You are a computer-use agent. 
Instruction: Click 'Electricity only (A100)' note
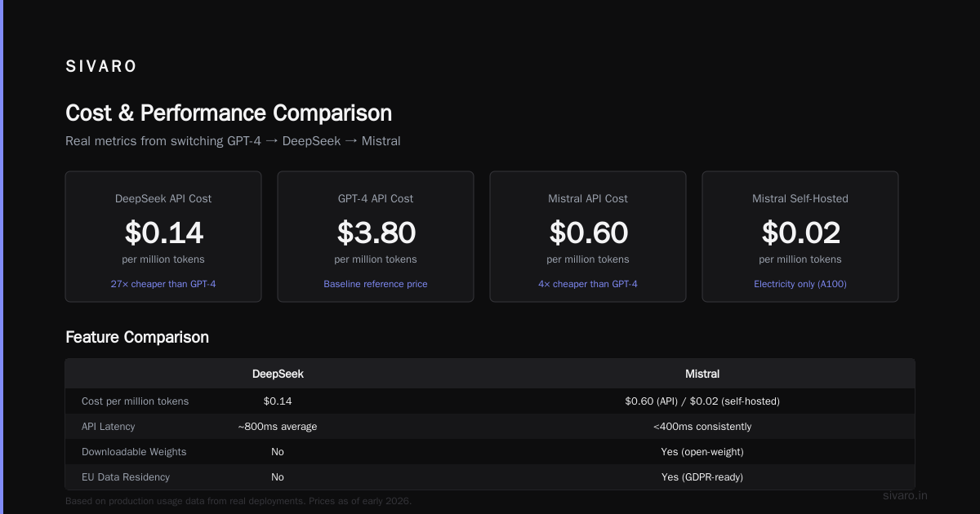click(800, 284)
